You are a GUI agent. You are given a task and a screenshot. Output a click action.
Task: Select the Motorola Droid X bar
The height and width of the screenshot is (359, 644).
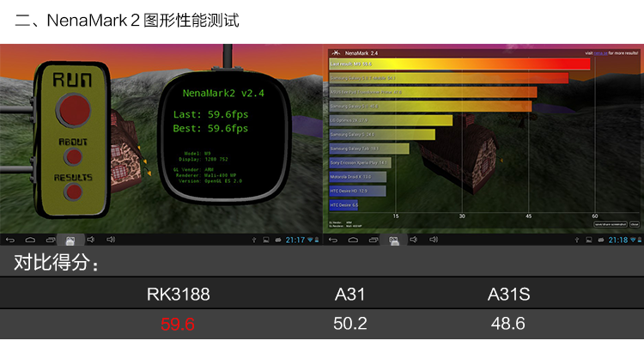358,177
